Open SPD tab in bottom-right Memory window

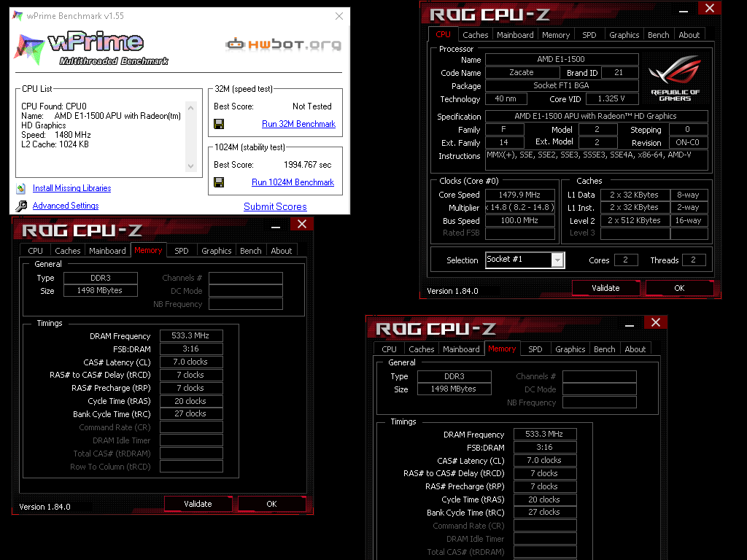[535, 349]
